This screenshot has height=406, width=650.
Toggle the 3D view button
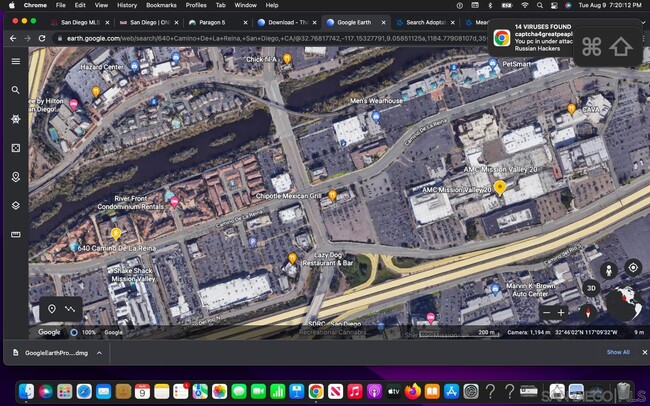click(591, 288)
